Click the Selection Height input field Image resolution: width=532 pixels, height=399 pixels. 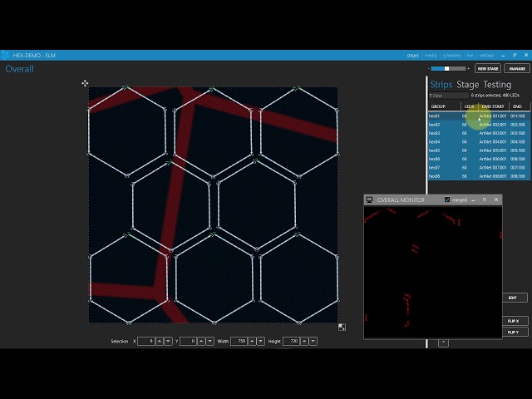click(x=292, y=341)
